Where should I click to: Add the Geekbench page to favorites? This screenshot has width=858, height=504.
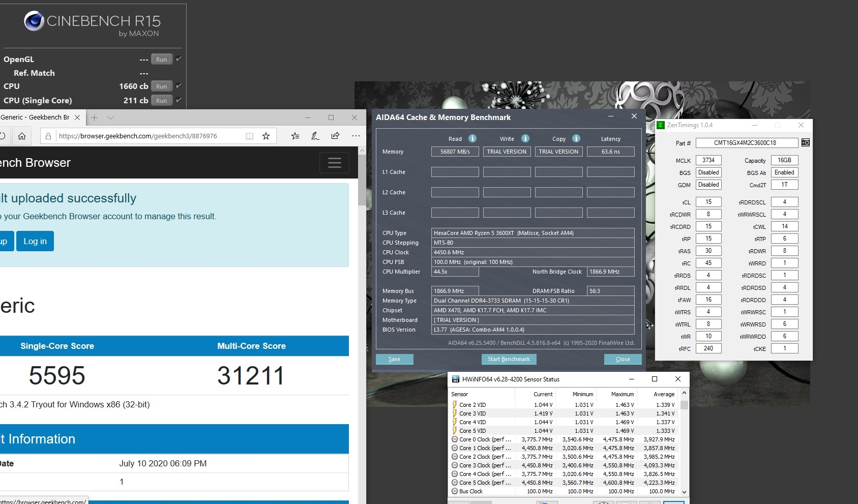coord(265,136)
